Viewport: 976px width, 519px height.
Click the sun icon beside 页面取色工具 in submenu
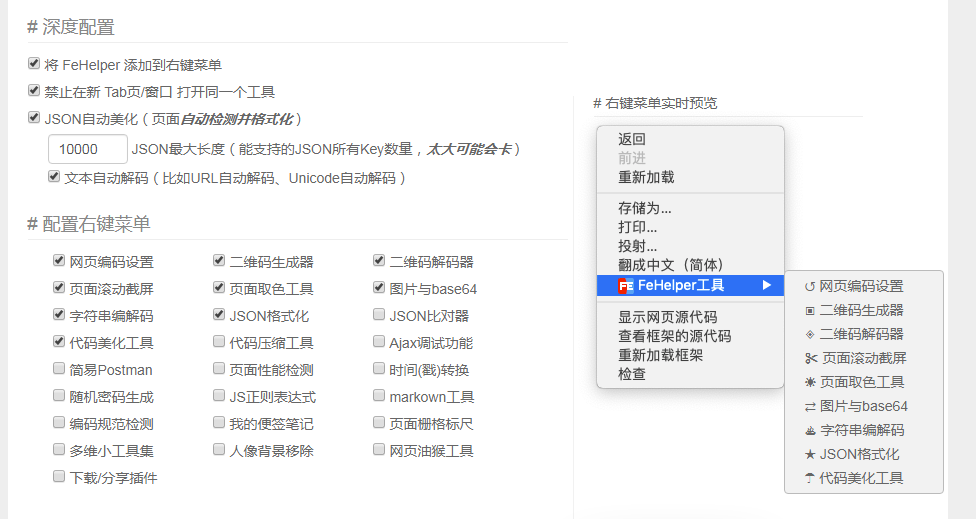pos(810,382)
